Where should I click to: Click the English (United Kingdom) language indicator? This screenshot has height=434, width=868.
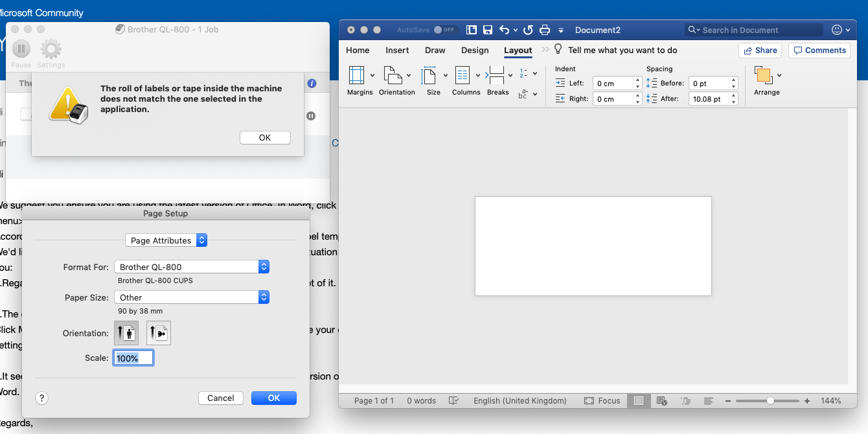coord(520,401)
